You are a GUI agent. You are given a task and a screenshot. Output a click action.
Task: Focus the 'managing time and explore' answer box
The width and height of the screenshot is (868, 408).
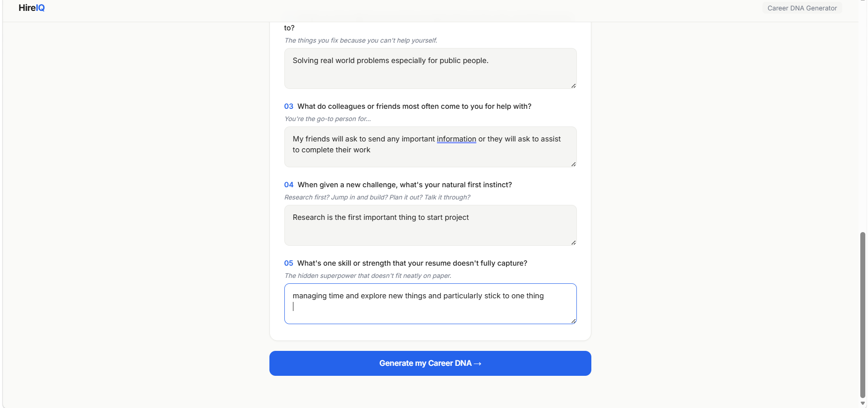point(430,304)
